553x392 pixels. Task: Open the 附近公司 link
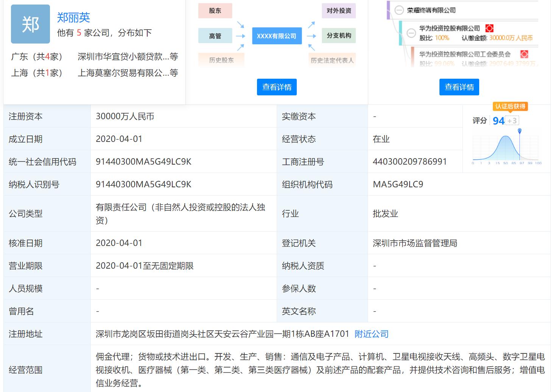[x=372, y=334]
